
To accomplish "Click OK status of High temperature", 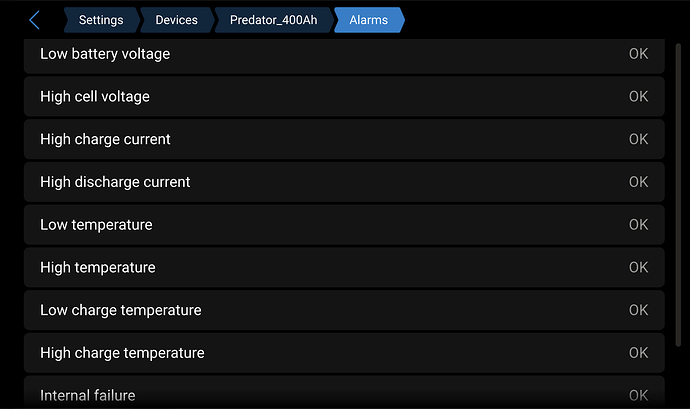I will click(x=638, y=268).
